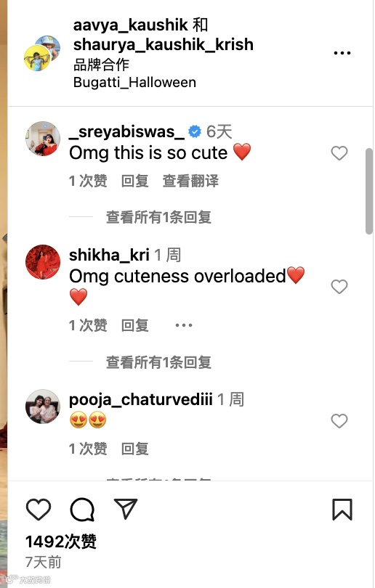Open comment bubble icon below the post
The image size is (375, 588).
click(x=82, y=510)
